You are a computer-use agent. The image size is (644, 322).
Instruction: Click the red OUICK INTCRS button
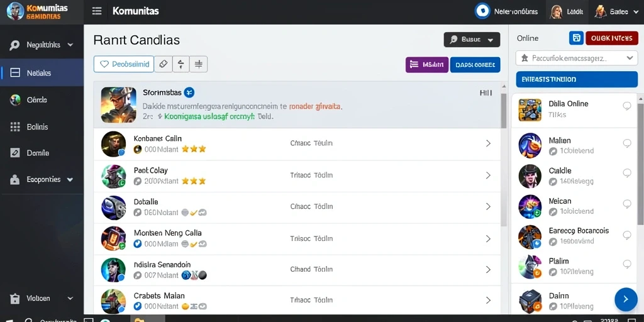coord(611,38)
